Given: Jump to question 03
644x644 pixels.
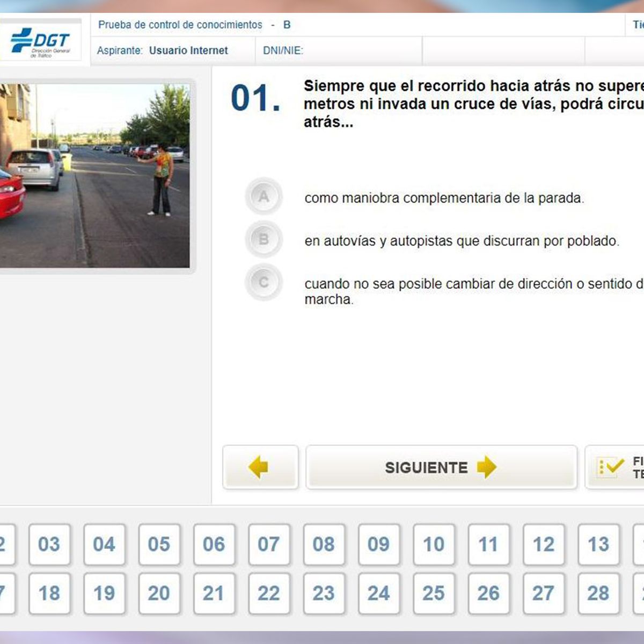Looking at the screenshot, I should coord(49,544).
